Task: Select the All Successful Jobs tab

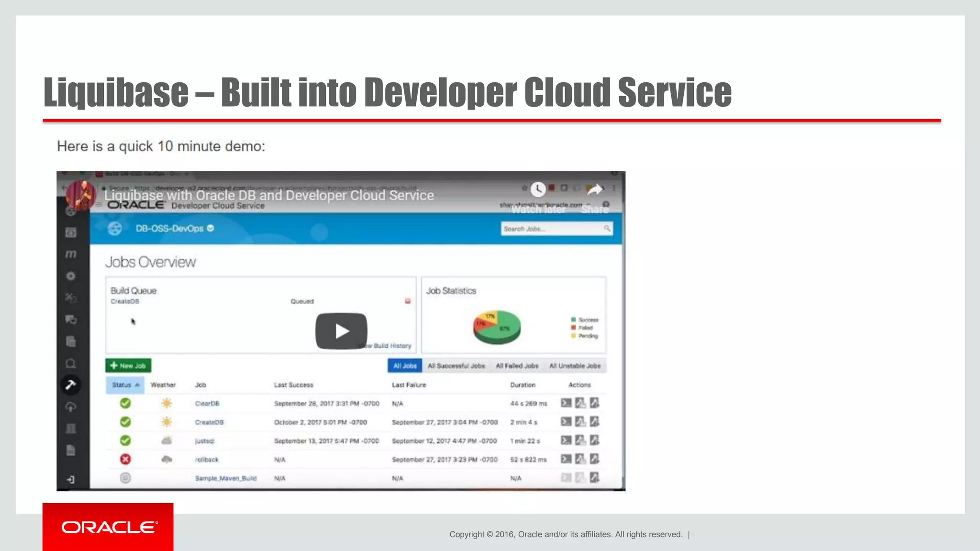Action: [457, 365]
